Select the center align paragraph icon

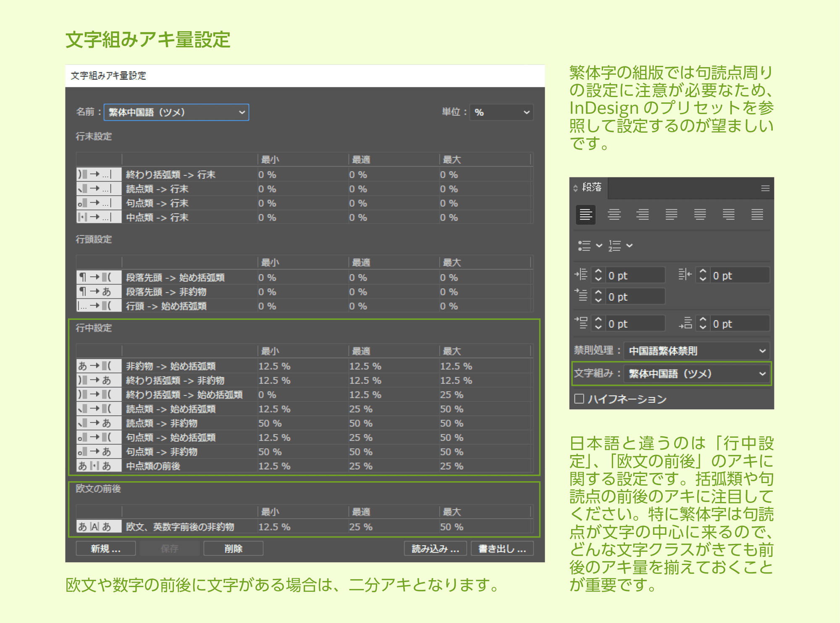(x=614, y=215)
